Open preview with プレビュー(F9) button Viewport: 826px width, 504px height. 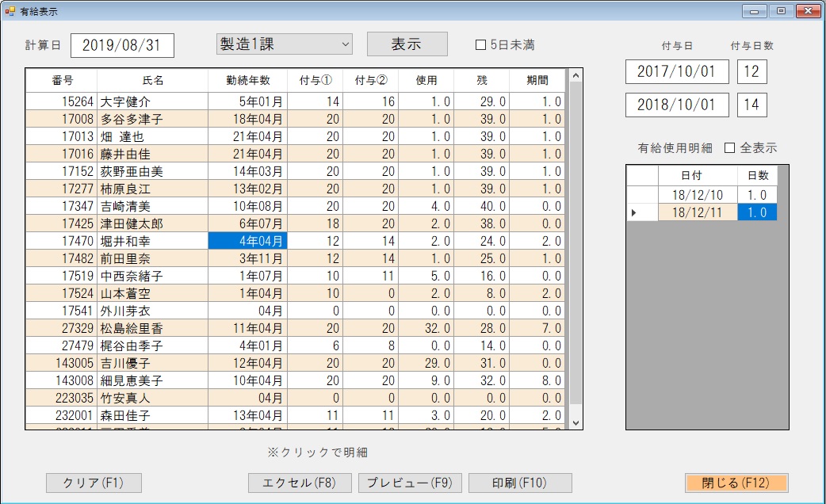pos(410,483)
